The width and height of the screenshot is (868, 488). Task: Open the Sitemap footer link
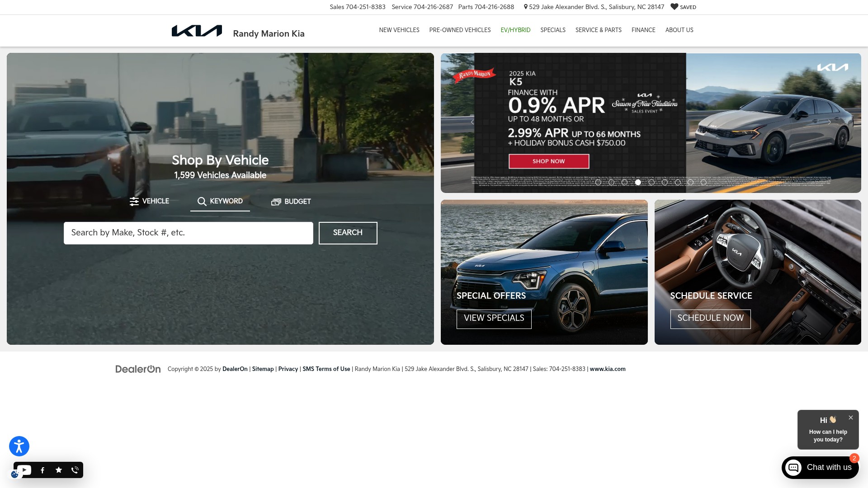263,369
